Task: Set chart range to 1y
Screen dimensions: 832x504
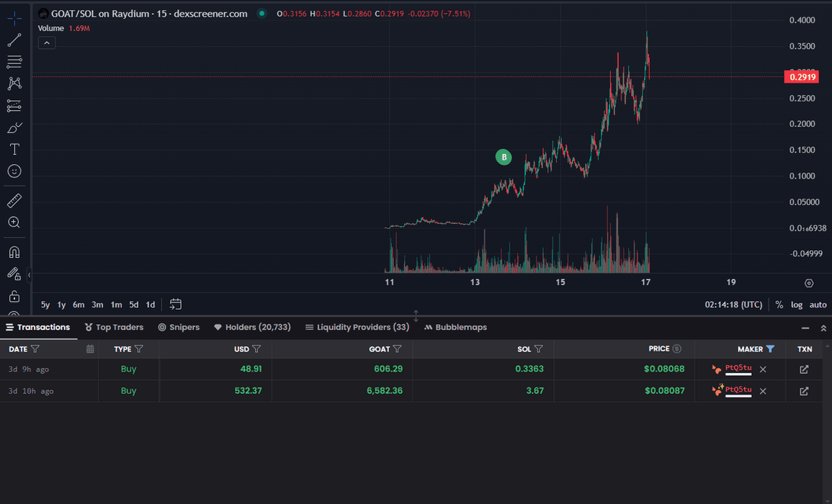Action: [x=61, y=305]
